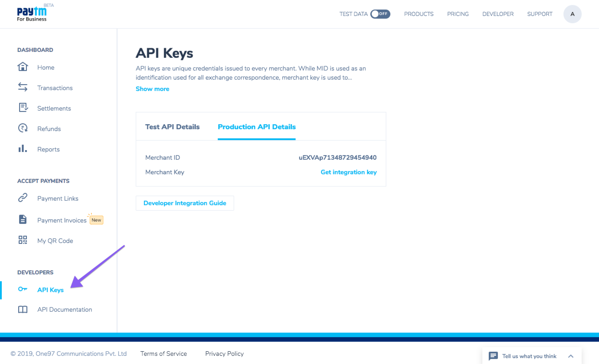The image size is (599, 364).
Task: Click Merchant ID value uEXVAp71348729454940
Action: click(x=338, y=157)
